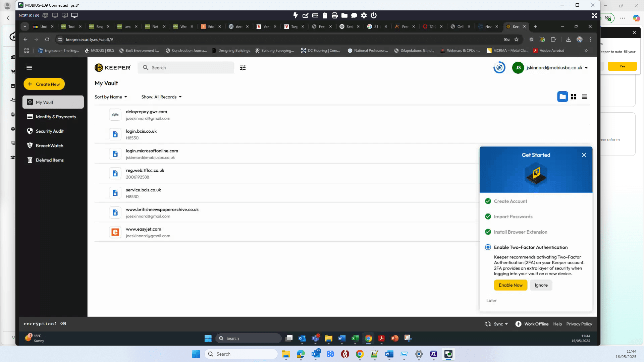
Task: Open Word in the local Windows taskbar
Action: 389,354
